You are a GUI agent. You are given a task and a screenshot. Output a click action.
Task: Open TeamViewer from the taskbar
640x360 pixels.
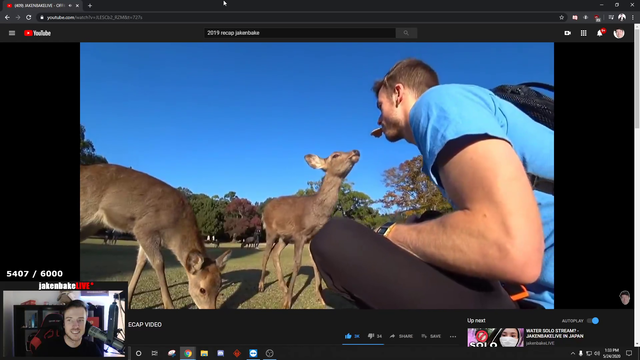(x=253, y=353)
